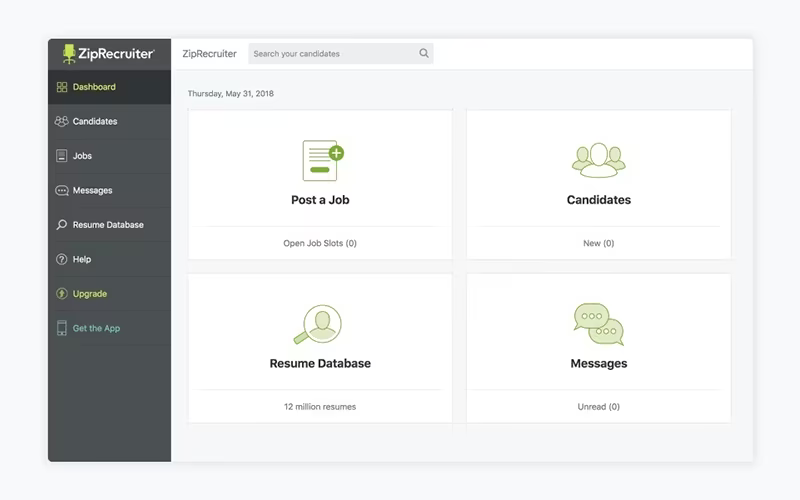
Task: Click New (0) under Candidates card
Action: (598, 243)
